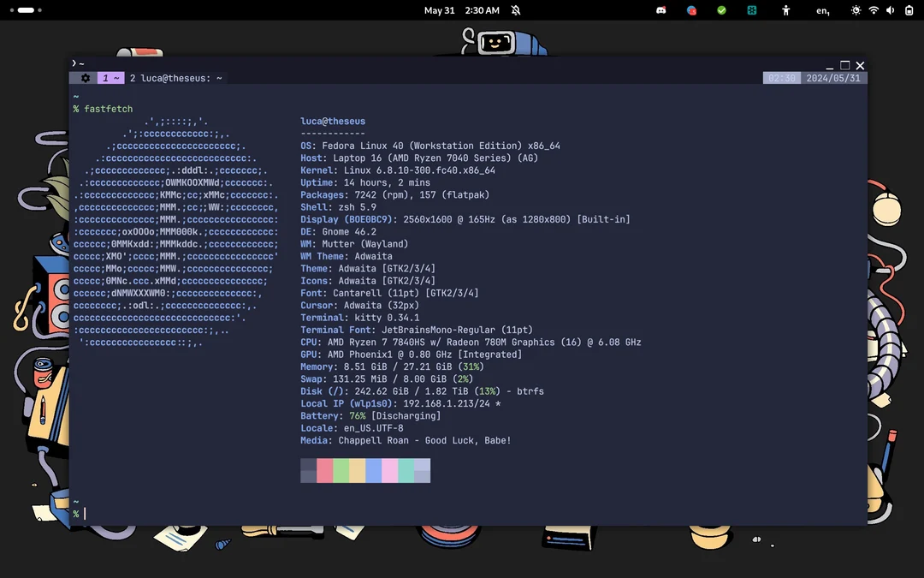Viewport: 924px width, 578px height.
Task: Click the volume icon in the top bar
Action: 890,10
